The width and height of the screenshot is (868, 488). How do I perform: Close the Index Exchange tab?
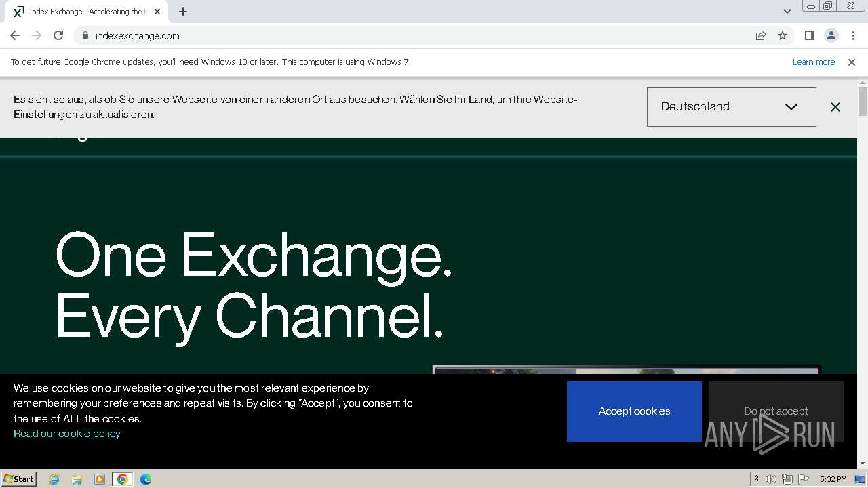(157, 12)
